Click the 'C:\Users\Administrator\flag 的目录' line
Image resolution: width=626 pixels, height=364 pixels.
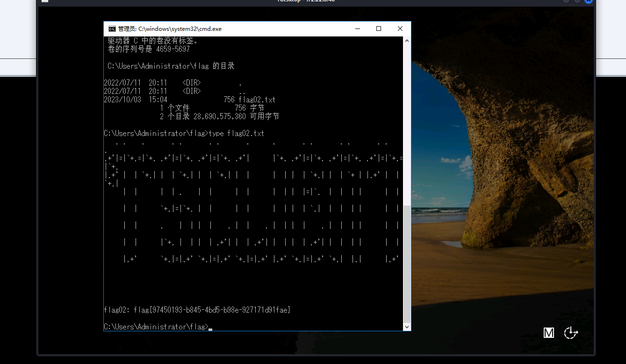click(171, 66)
